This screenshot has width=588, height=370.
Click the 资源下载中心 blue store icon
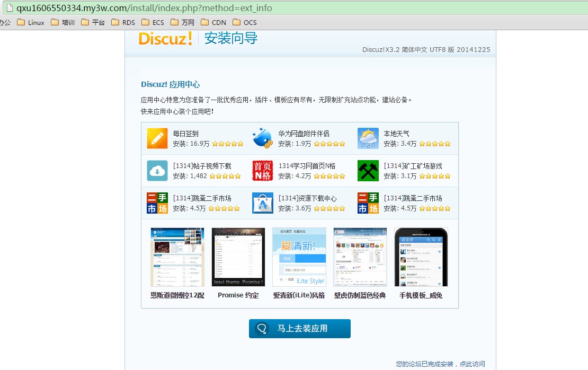click(262, 203)
